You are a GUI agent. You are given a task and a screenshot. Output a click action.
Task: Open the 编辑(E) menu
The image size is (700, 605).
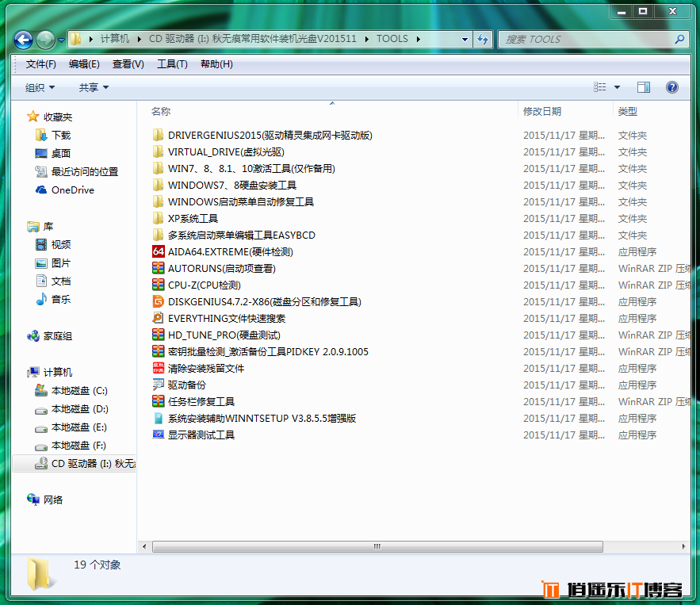point(84,64)
